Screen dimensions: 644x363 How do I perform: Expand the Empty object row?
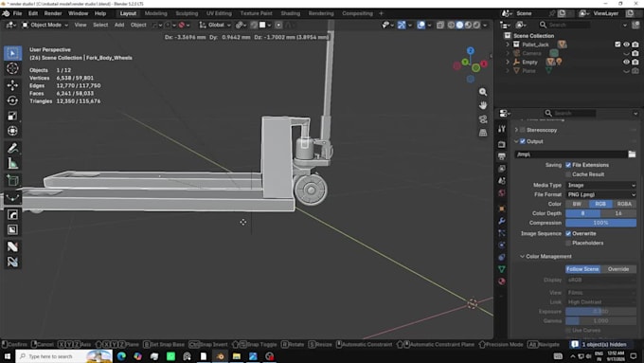508,62
